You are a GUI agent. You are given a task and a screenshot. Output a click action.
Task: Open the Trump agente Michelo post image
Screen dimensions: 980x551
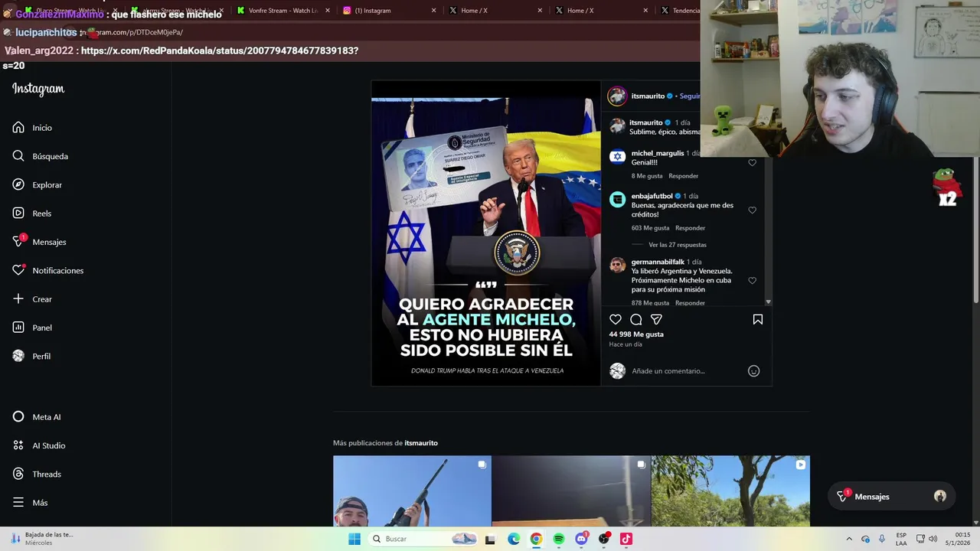(486, 233)
